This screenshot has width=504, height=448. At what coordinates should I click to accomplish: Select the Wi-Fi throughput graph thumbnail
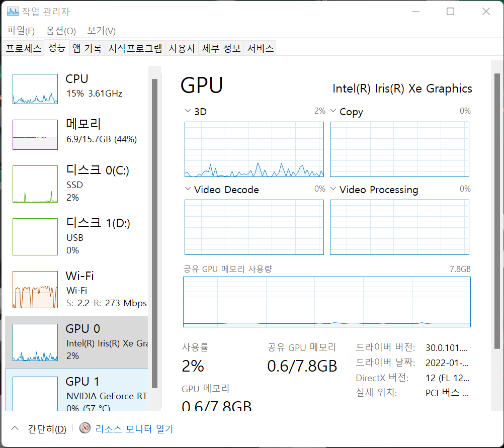35,290
